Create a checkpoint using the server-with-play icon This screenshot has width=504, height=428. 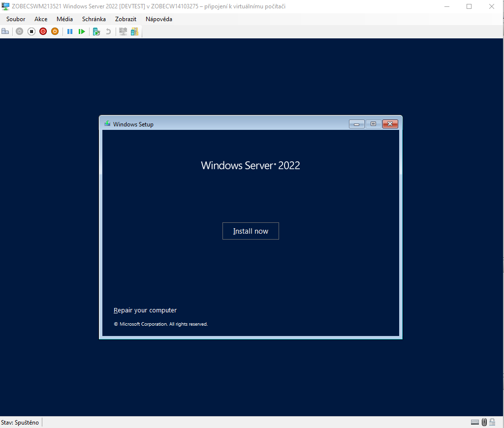point(96,31)
